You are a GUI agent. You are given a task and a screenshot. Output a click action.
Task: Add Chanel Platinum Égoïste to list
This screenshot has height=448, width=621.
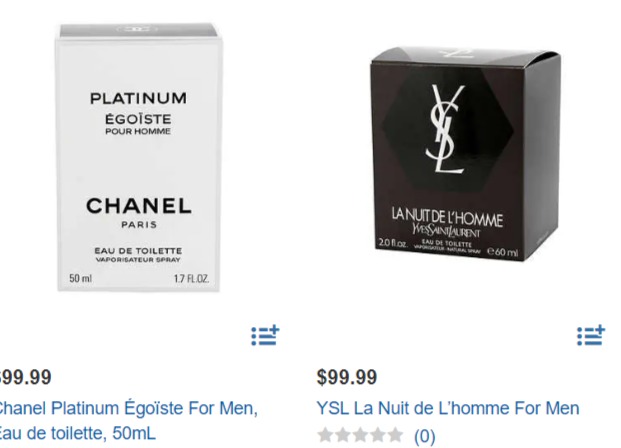(x=265, y=336)
